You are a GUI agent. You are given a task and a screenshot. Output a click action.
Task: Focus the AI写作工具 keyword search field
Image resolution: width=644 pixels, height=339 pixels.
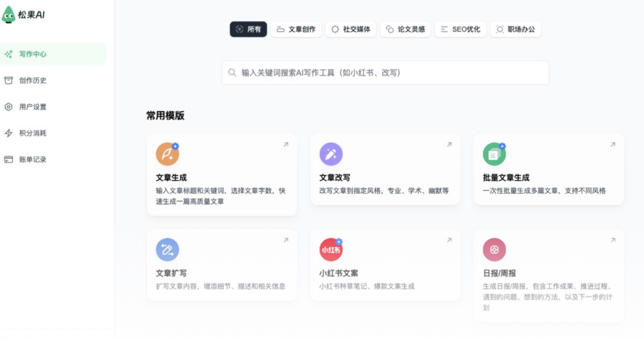pyautogui.click(x=385, y=73)
